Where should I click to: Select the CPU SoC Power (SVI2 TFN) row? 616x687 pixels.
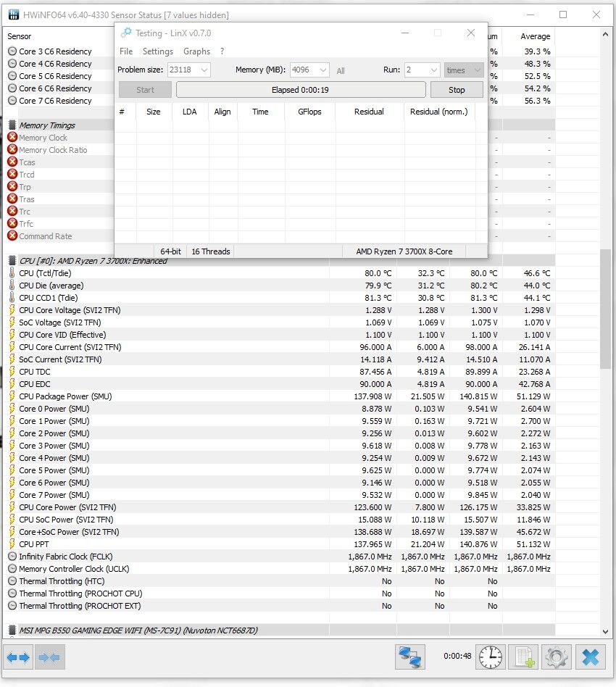(x=279, y=519)
